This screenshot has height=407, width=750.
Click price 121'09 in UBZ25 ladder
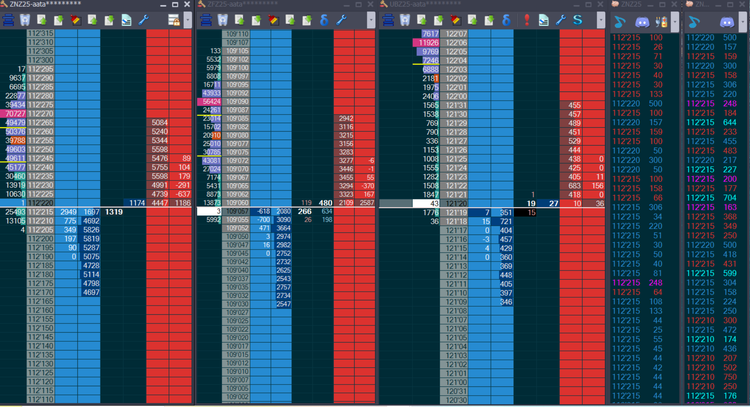[453, 302]
